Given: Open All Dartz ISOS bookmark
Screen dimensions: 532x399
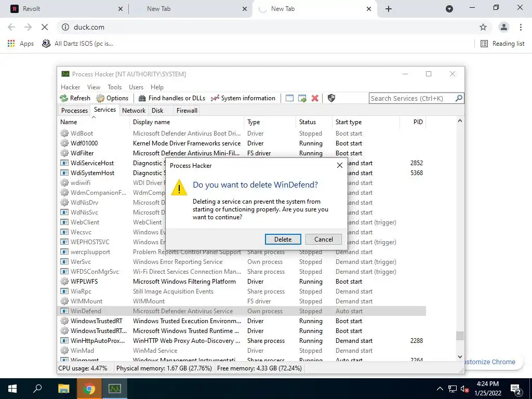Looking at the screenshot, I should coord(77,44).
